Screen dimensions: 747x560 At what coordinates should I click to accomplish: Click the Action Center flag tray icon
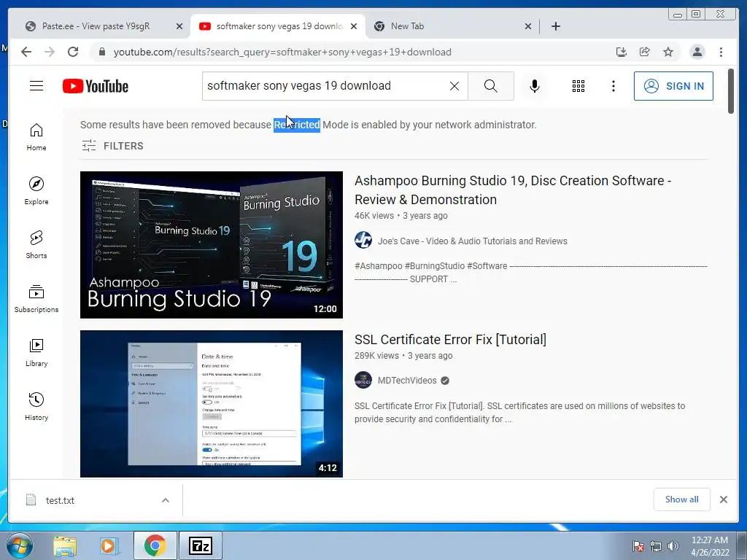638,546
